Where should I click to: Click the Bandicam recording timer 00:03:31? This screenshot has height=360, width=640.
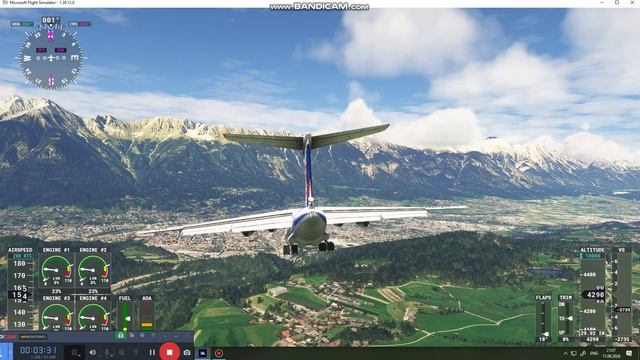tap(38, 351)
